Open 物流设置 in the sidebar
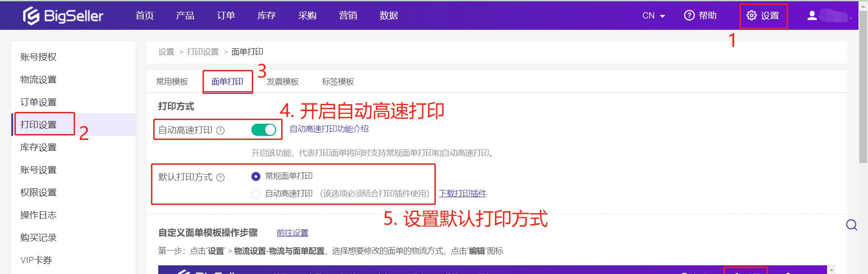 [x=38, y=80]
